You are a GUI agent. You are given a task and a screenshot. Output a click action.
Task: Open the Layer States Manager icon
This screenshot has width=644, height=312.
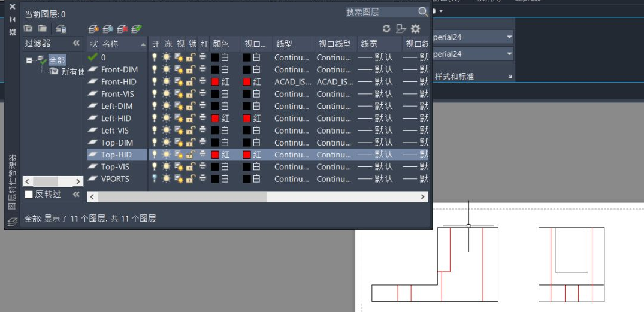pyautogui.click(x=61, y=29)
